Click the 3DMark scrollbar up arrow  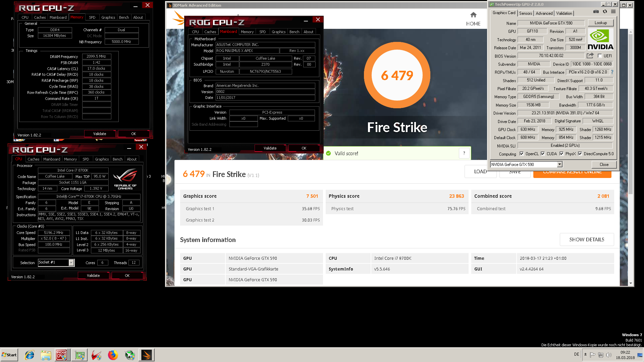(x=631, y=32)
